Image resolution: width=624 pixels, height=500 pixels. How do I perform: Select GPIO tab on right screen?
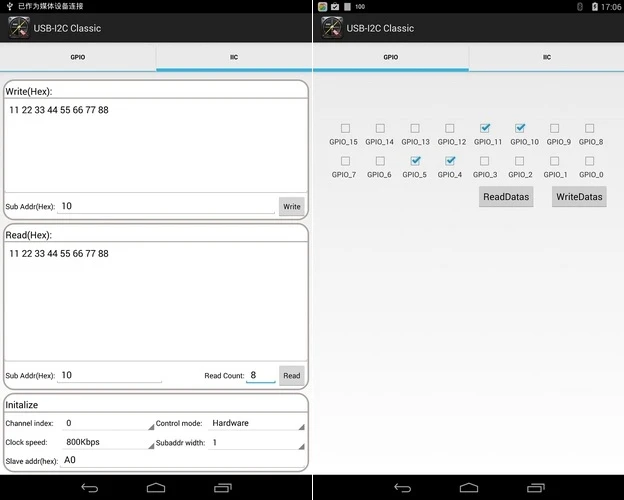[391, 57]
